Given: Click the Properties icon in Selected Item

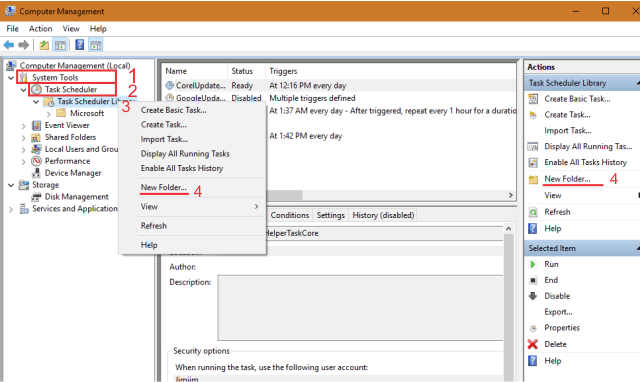Looking at the screenshot, I should tap(533, 328).
